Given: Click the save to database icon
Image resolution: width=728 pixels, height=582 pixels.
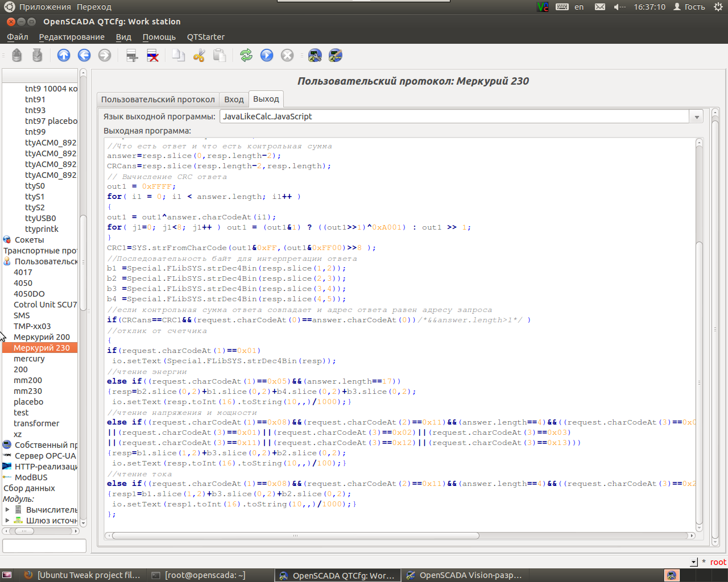Looking at the screenshot, I should coord(37,55).
